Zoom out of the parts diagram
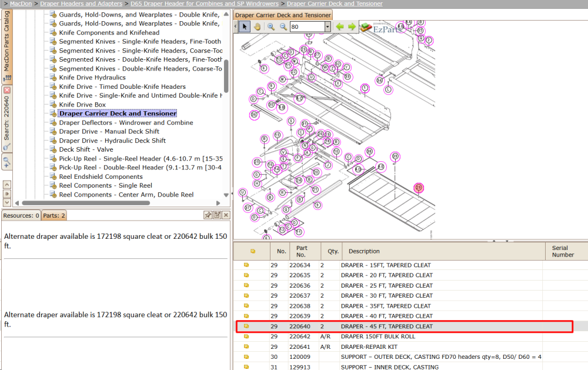Viewport: 588px width, 370px height. [283, 26]
